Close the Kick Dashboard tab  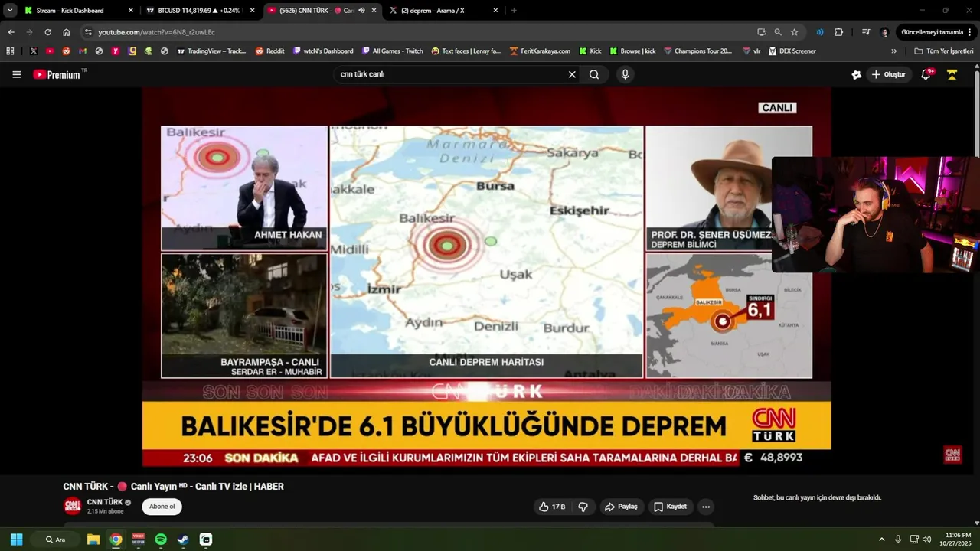[x=130, y=11]
